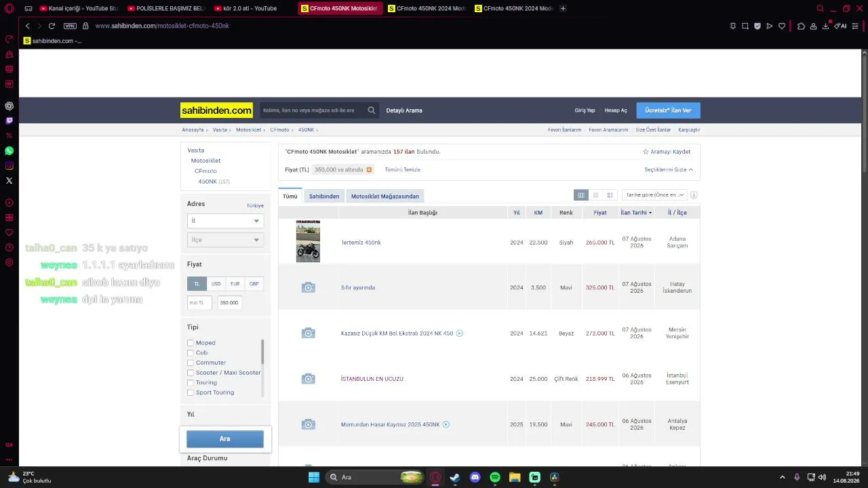Play video icon next to Kazasız Düşük KM listing

(459, 333)
